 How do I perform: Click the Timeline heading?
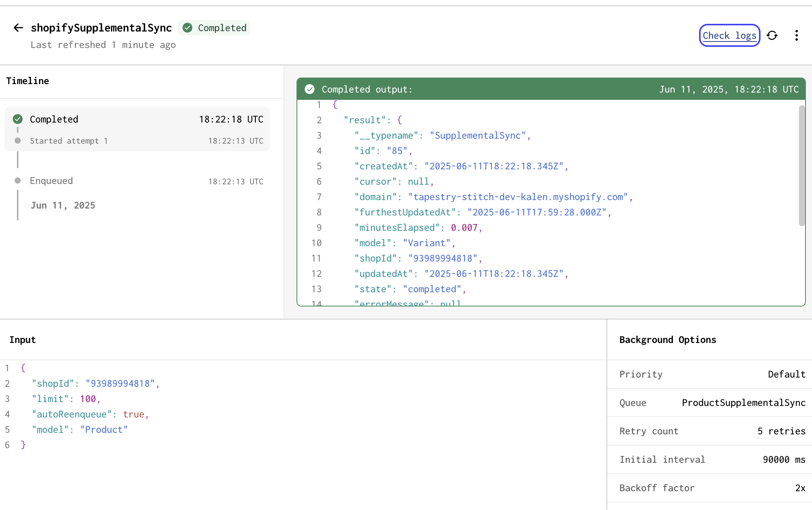tap(28, 81)
